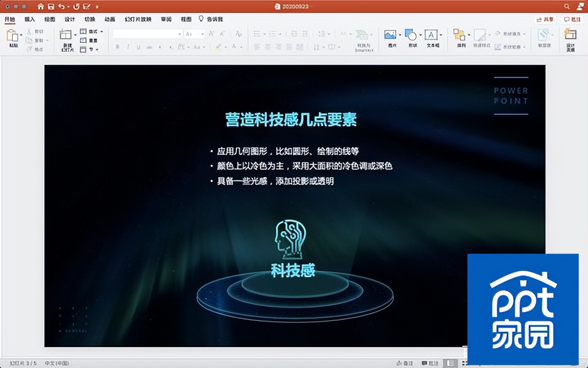Viewport: 588px width, 368px height.
Task: Click the 告诉我 (Tell me) lightbulb box
Action: [x=211, y=19]
